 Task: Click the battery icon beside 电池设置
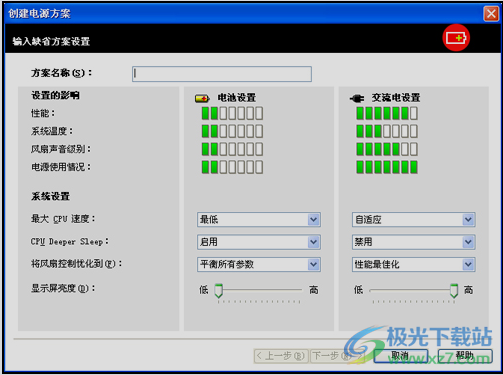pyautogui.click(x=202, y=98)
